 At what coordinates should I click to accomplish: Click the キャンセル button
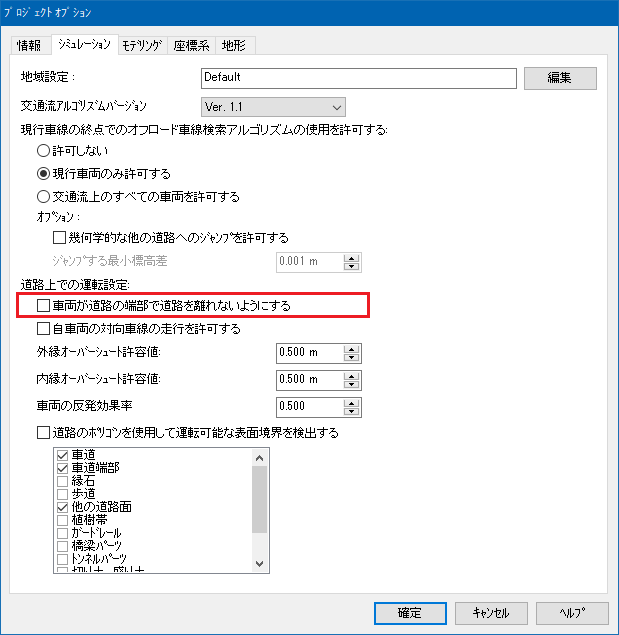(491, 613)
